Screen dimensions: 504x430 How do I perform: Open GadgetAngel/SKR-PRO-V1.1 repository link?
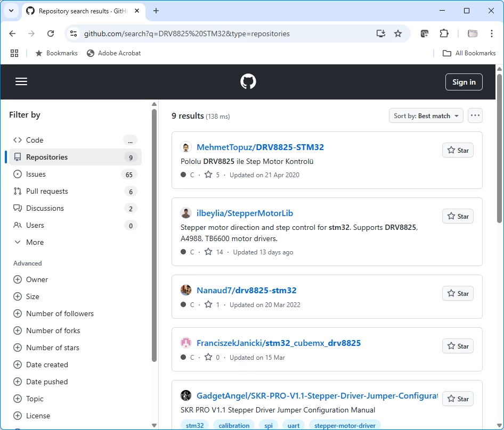pos(317,395)
